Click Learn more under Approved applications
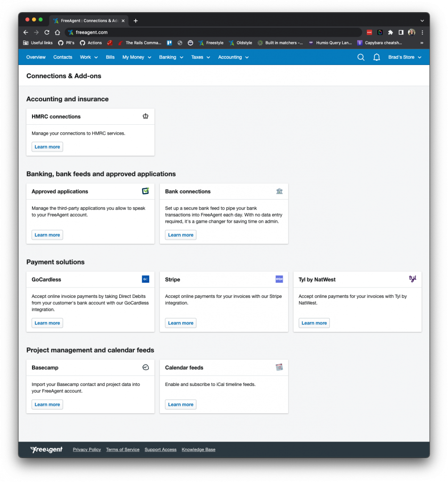 47,235
